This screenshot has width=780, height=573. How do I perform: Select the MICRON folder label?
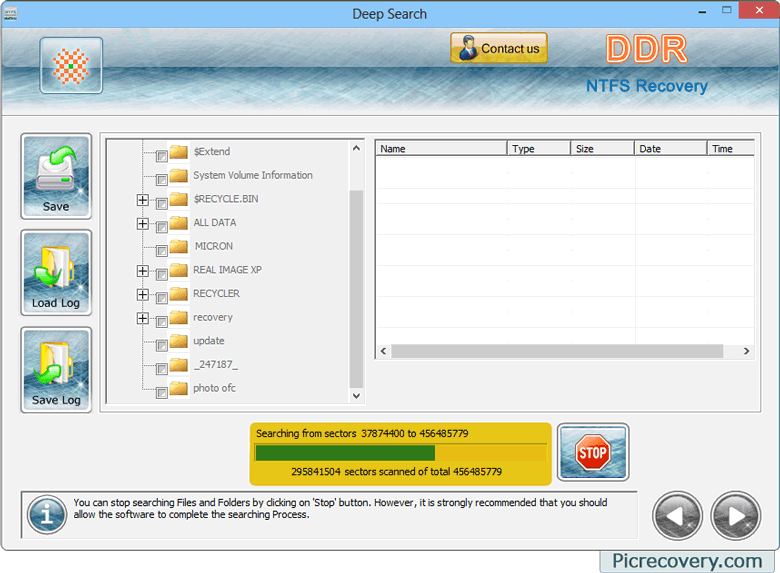pos(214,246)
